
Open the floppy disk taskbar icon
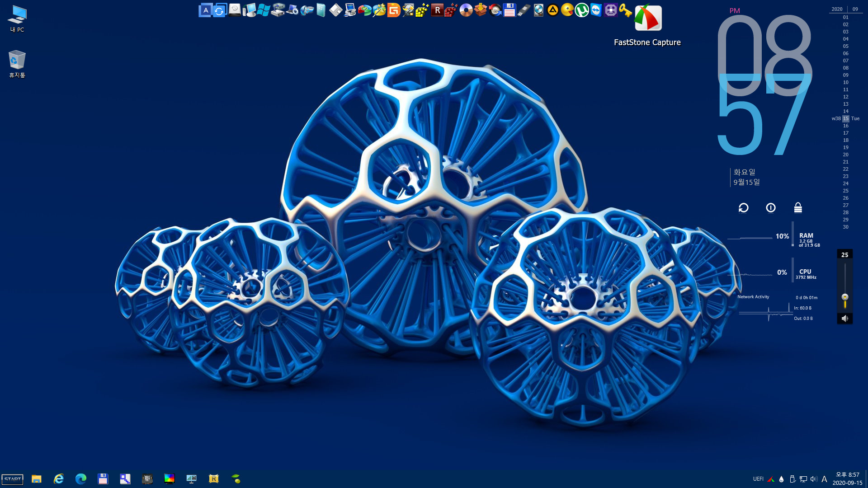(x=103, y=479)
